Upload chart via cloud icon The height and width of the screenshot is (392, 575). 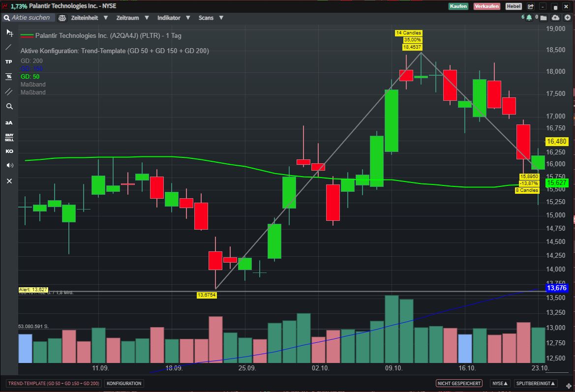coord(555,18)
